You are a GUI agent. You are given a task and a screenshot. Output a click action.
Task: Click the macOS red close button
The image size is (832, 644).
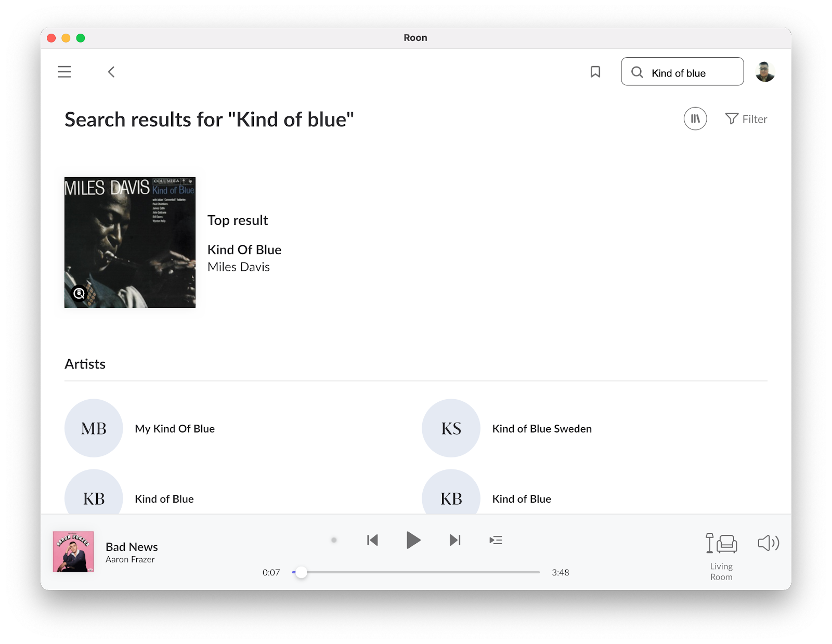51,38
